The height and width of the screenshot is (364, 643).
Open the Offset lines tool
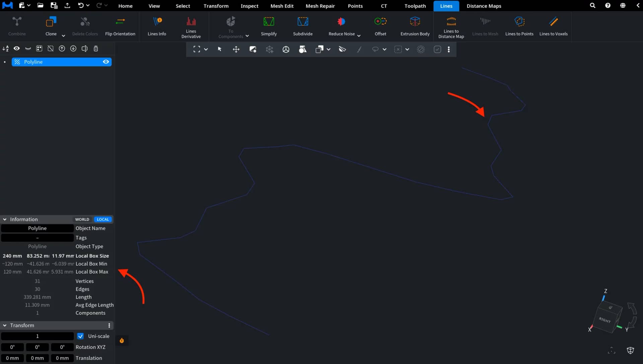[x=380, y=26]
